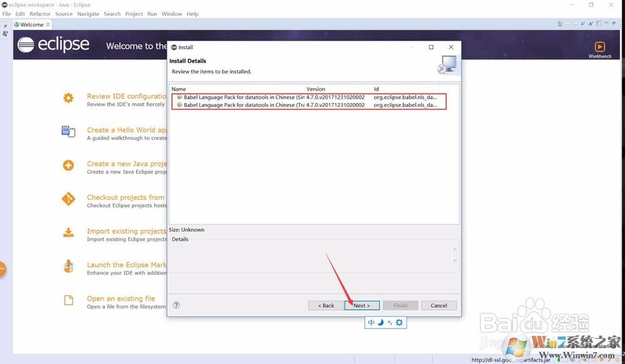Click the icon of the Chinese (Tra row) pack
Viewport: 625px width, 364px height.
[x=179, y=105]
